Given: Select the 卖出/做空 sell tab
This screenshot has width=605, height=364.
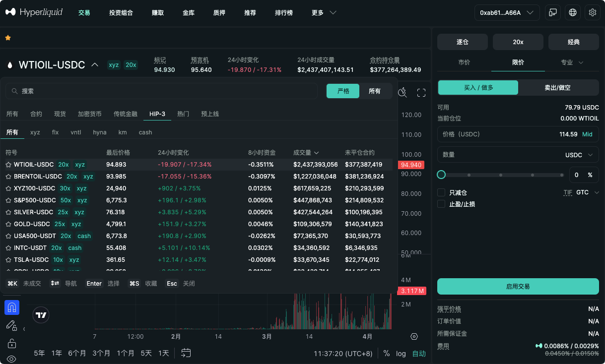Looking at the screenshot, I should [x=559, y=87].
